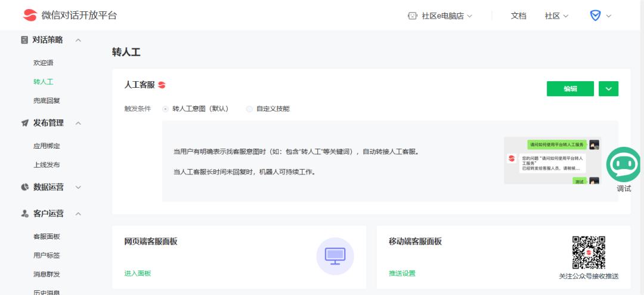
Task: Click the blue shield account icon
Action: tap(595, 16)
